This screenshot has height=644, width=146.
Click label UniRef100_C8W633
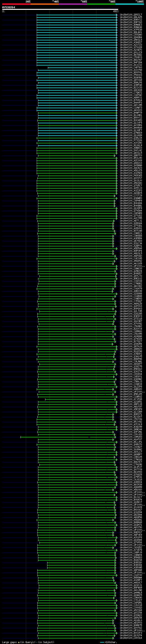[x=131, y=268]
